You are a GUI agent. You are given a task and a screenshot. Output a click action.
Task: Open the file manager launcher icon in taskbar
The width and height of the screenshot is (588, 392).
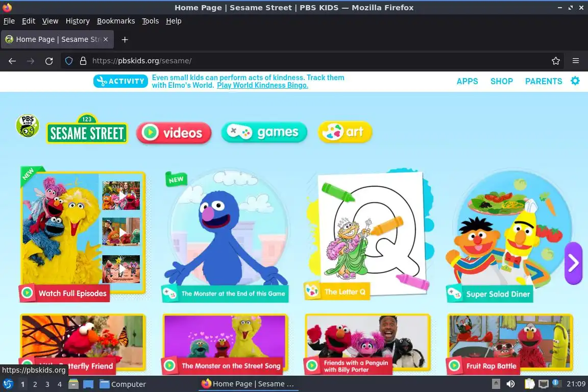coord(73,384)
